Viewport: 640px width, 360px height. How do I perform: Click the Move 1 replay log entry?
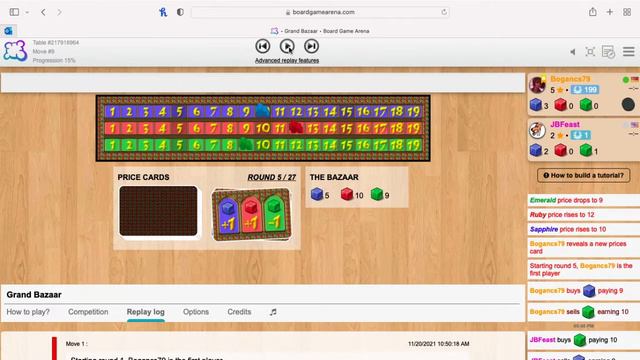point(77,344)
